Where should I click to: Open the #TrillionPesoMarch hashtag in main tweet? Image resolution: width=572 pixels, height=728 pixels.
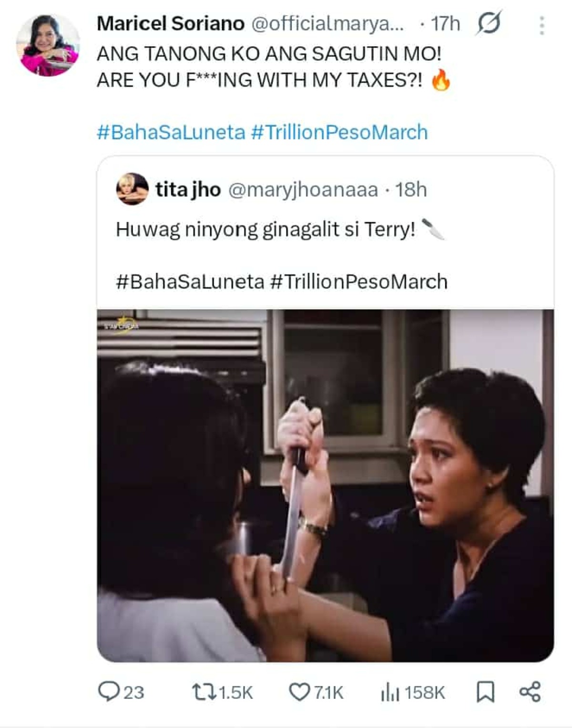pyautogui.click(x=339, y=132)
